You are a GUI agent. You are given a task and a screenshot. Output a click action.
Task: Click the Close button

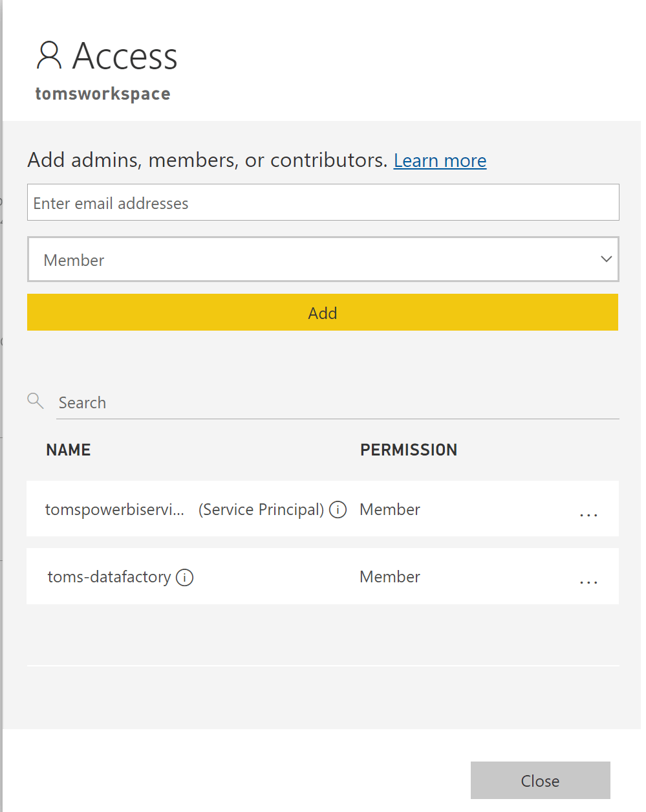[540, 780]
